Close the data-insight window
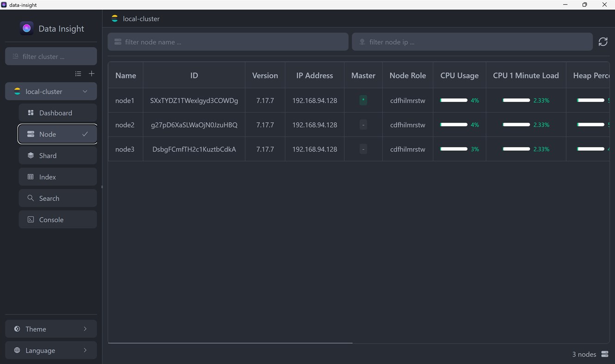Viewport: 615px width, 364px height. coord(604,5)
